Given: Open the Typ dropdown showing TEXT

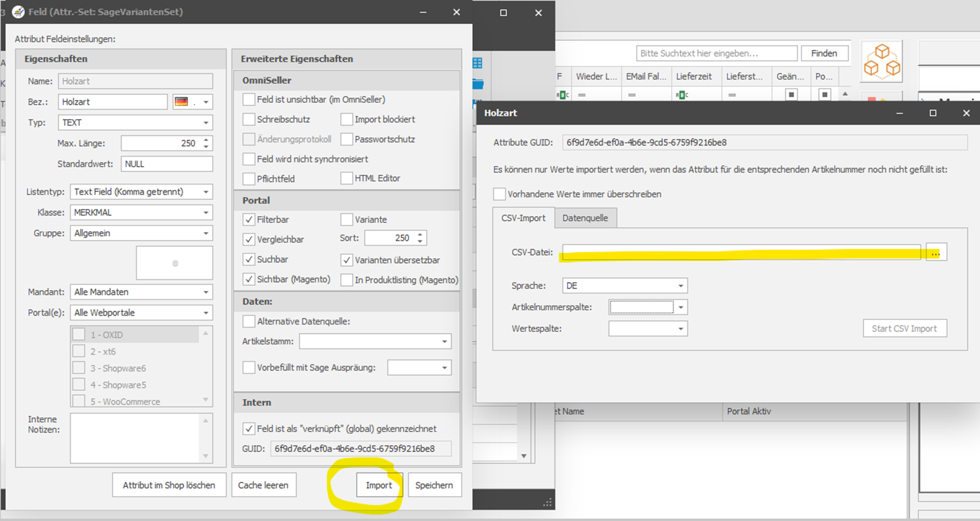Looking at the screenshot, I should pos(135,123).
